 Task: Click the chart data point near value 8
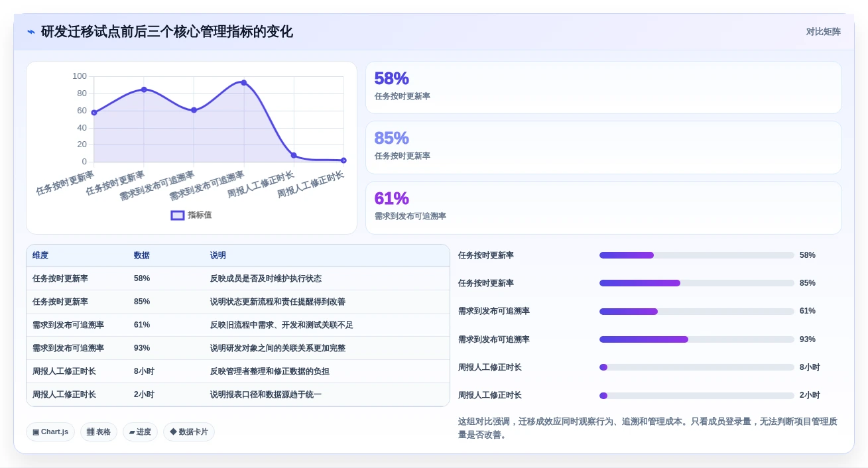(x=294, y=155)
